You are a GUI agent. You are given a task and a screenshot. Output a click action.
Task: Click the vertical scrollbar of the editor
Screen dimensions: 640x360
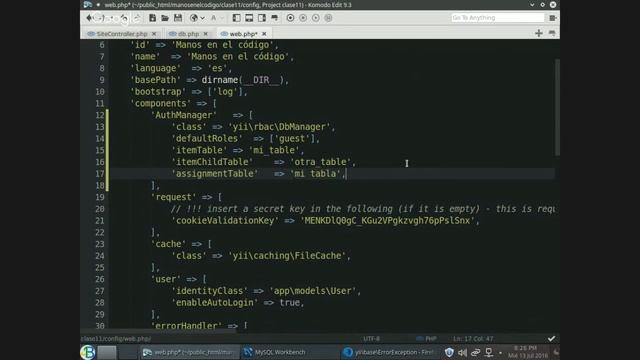pyautogui.click(x=557, y=107)
